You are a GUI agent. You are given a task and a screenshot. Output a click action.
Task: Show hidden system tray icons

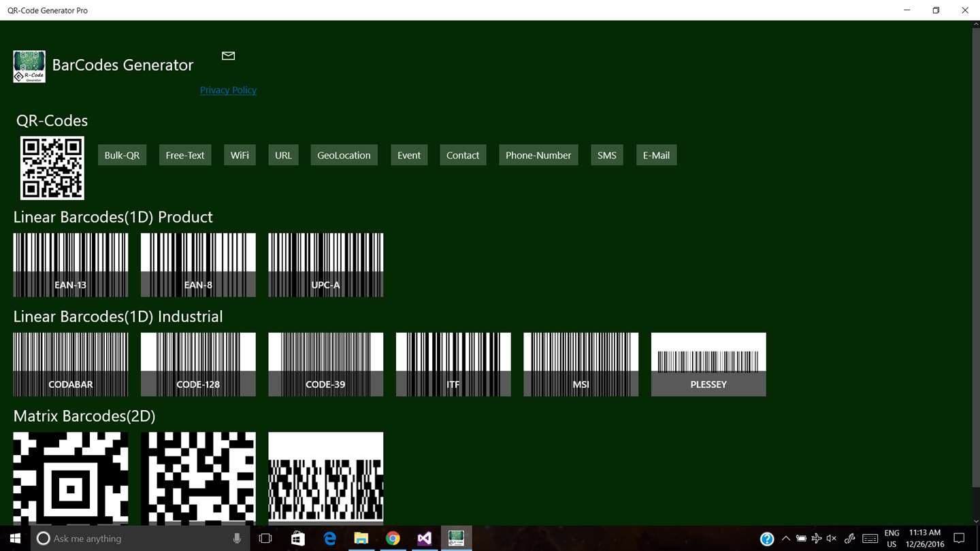click(786, 538)
